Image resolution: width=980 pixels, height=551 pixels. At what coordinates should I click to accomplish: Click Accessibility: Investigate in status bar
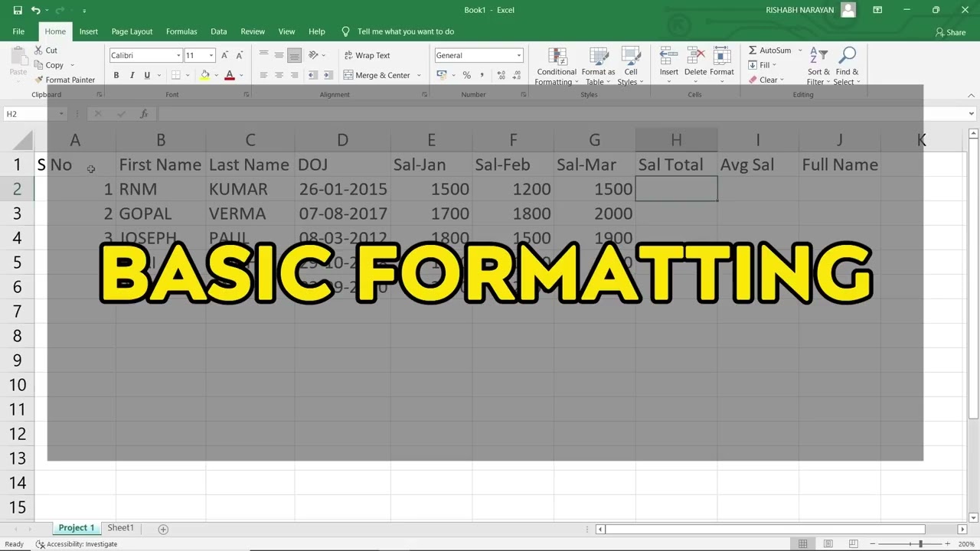(77, 544)
